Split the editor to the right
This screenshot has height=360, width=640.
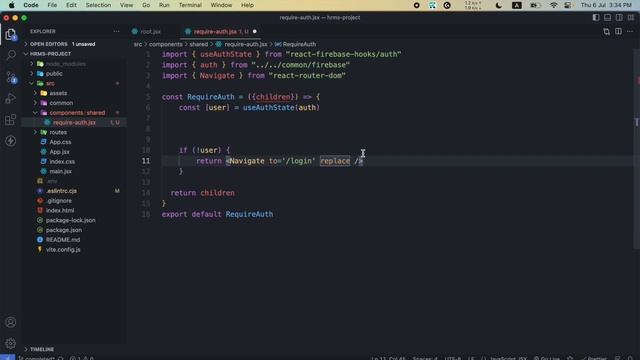coord(618,31)
